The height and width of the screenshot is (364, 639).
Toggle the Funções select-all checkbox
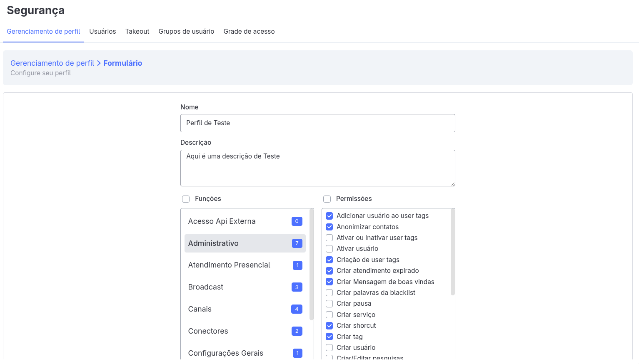(x=186, y=199)
